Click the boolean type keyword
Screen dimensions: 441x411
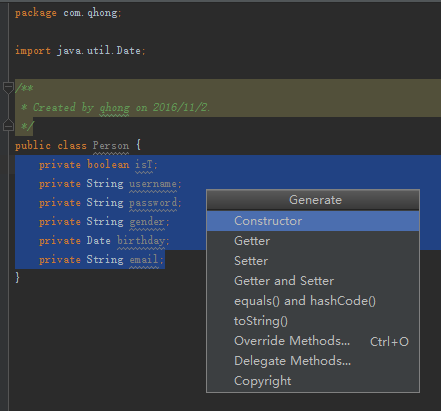click(108, 164)
